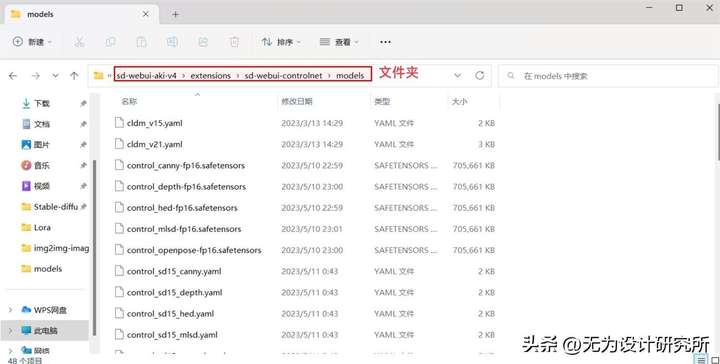
Task: Open img2img-imag folder in sidebar
Action: (55, 248)
